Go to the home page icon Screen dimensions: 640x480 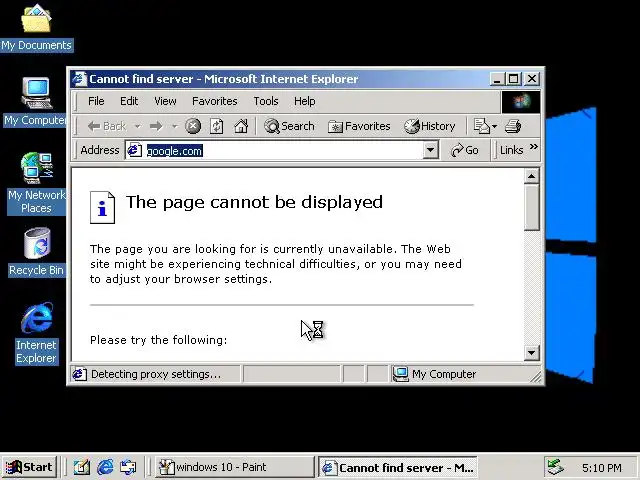point(241,126)
